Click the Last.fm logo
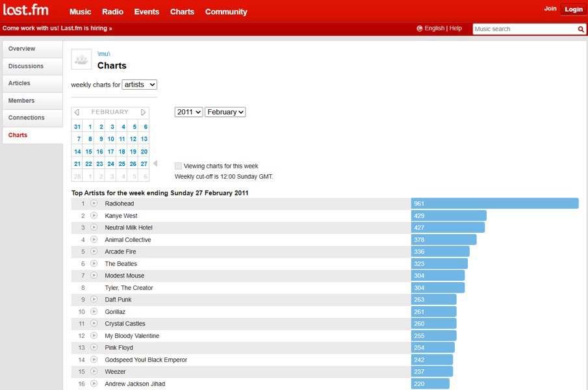Screen dimensions: 588x390 click(x=26, y=10)
